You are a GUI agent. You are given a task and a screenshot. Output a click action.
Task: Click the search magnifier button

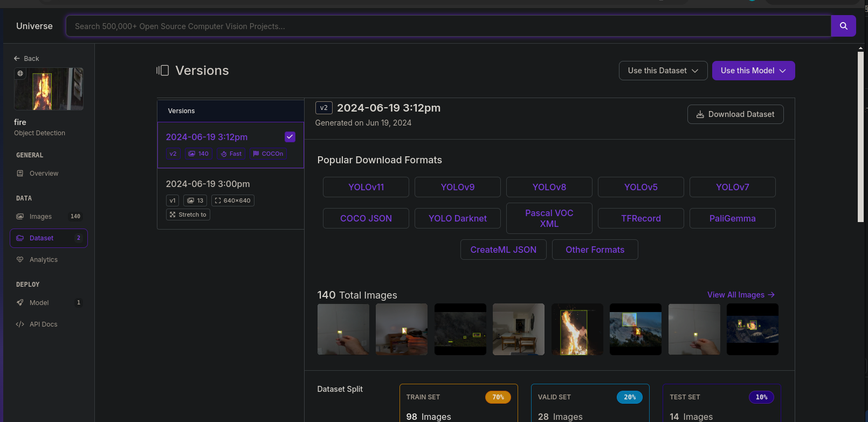[843, 26]
